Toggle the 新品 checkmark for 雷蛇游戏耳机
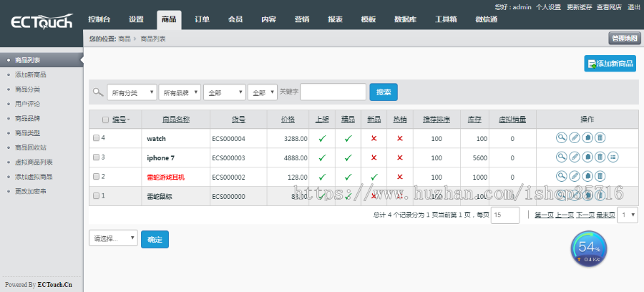644x292 pixels. point(374,177)
